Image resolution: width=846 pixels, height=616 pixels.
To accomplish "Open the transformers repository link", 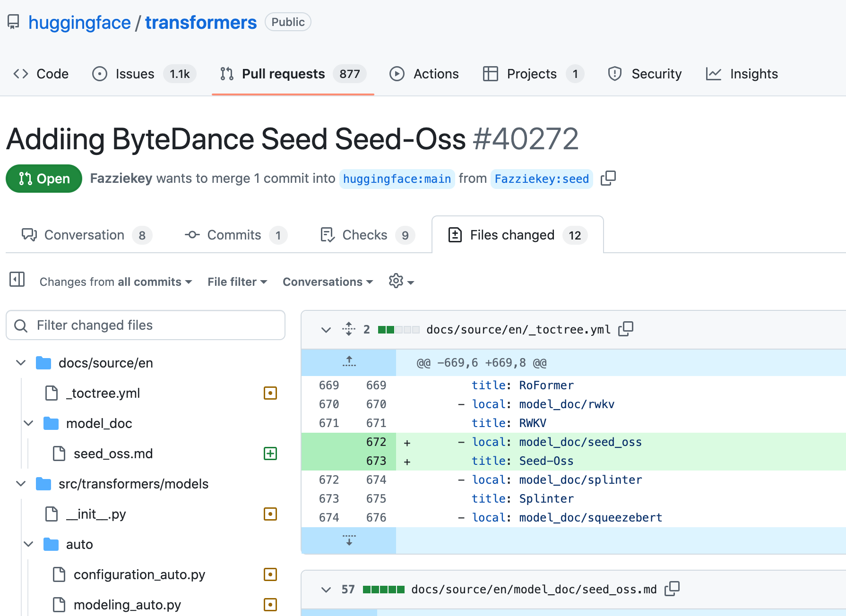I will (200, 23).
